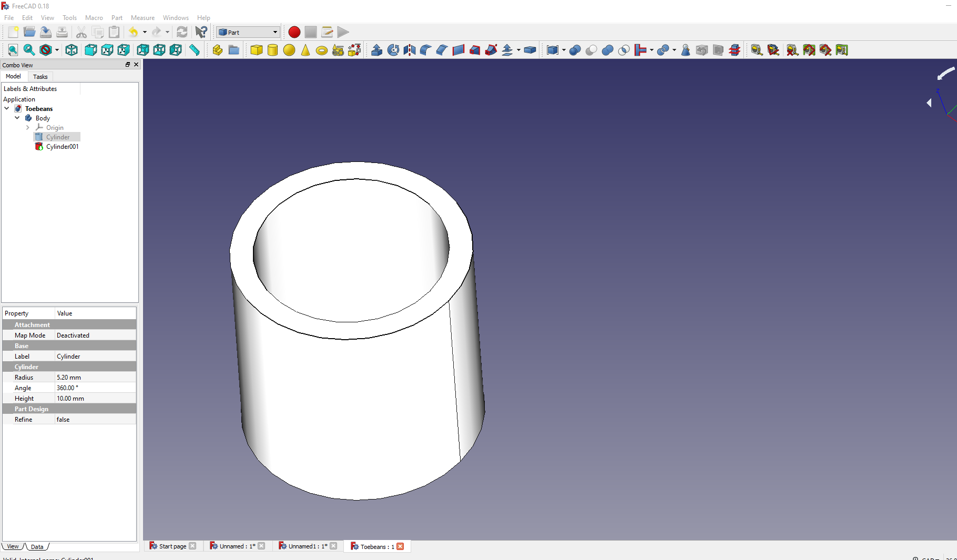957x560 pixels.
Task: Open the offset tools dropdown arrow
Action: pyautogui.click(x=518, y=50)
